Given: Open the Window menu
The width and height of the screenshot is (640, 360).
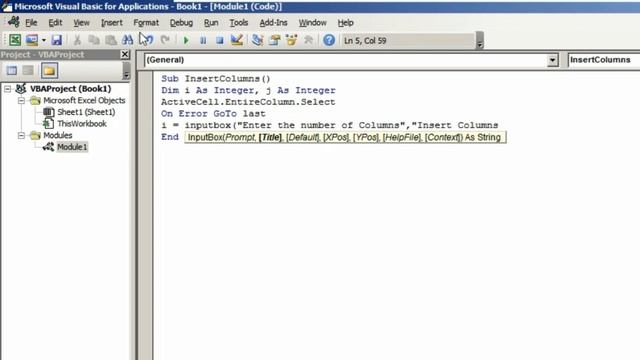Looking at the screenshot, I should (x=312, y=23).
